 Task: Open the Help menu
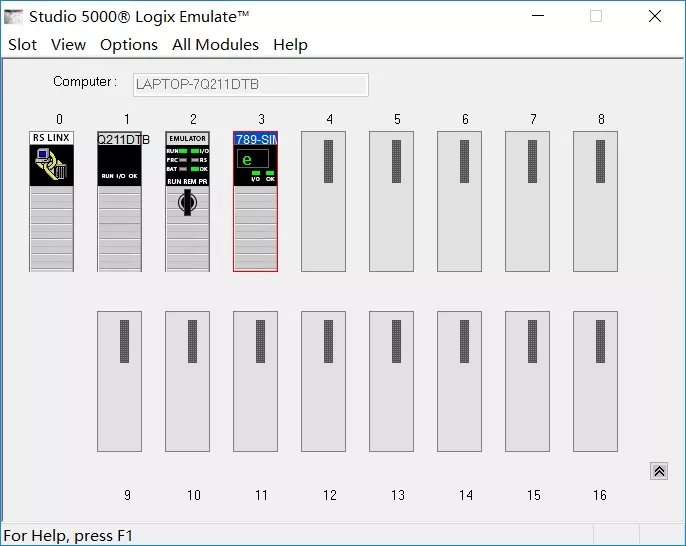coord(290,45)
